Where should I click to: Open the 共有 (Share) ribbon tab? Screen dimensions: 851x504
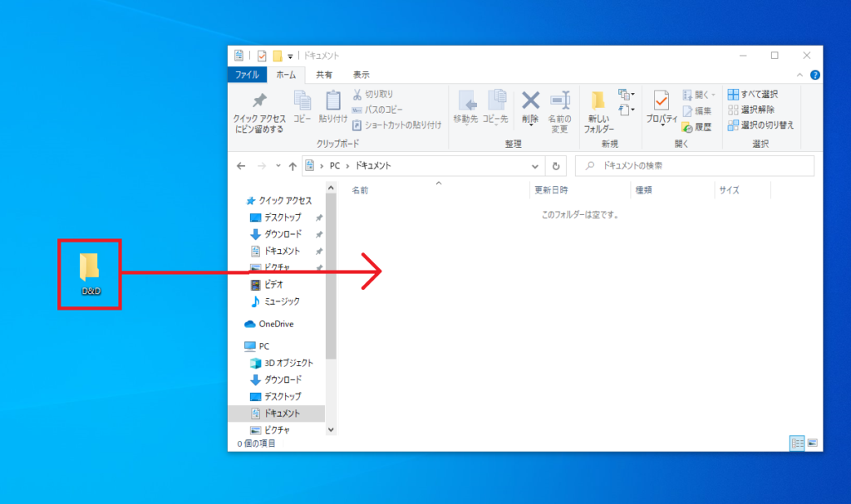coord(324,75)
